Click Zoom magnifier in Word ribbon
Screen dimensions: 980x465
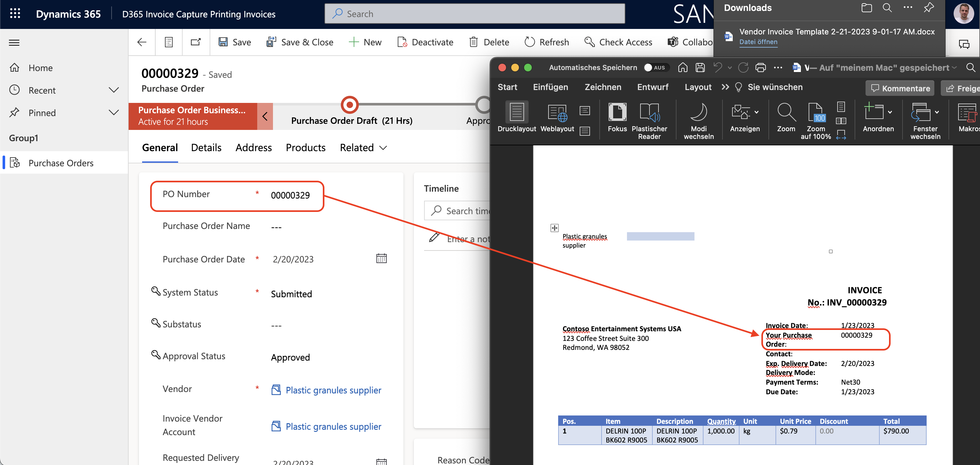pyautogui.click(x=786, y=117)
